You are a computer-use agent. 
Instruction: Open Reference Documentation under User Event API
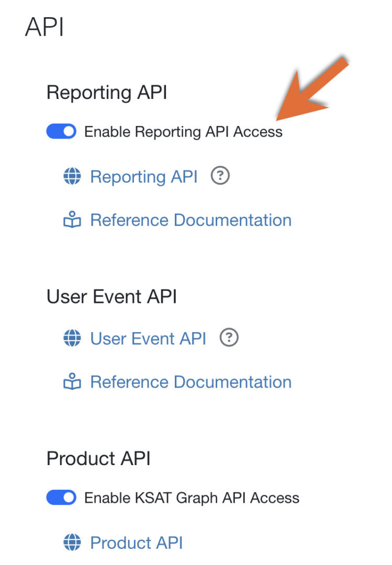pyautogui.click(x=191, y=382)
